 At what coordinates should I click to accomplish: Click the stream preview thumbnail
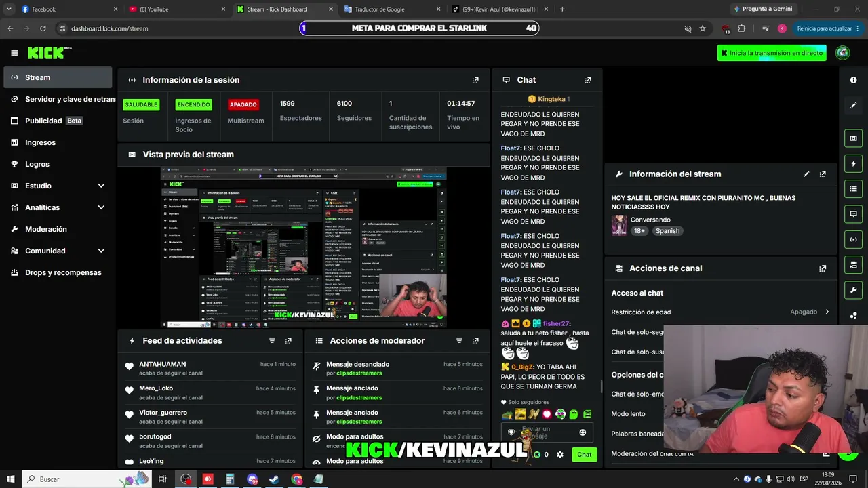304,247
